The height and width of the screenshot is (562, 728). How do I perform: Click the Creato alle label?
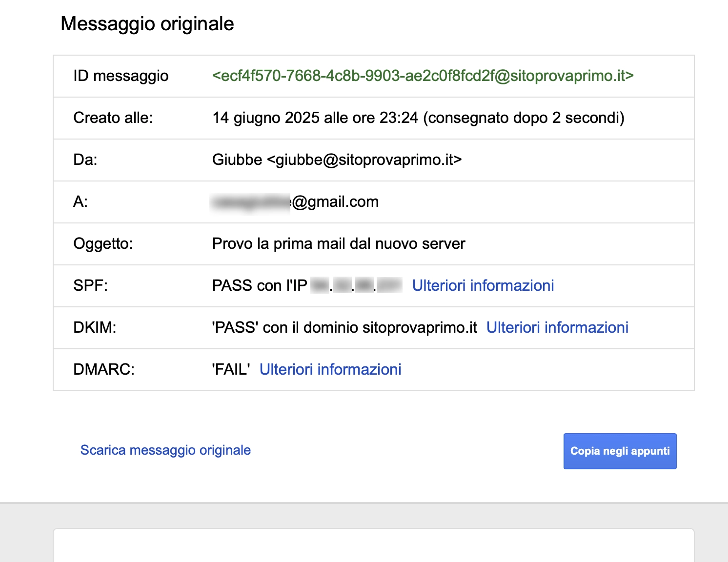point(113,118)
